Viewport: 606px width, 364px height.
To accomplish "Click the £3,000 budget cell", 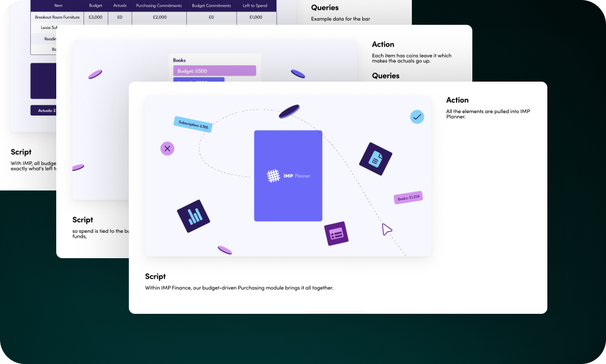I will pos(96,17).
